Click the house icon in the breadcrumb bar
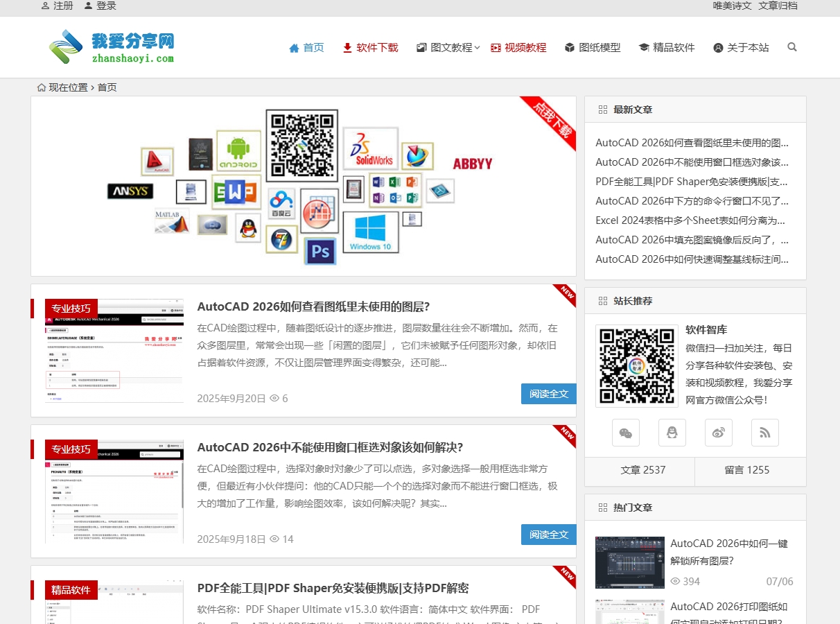Screen dimensions: 840x624 (x=41, y=87)
